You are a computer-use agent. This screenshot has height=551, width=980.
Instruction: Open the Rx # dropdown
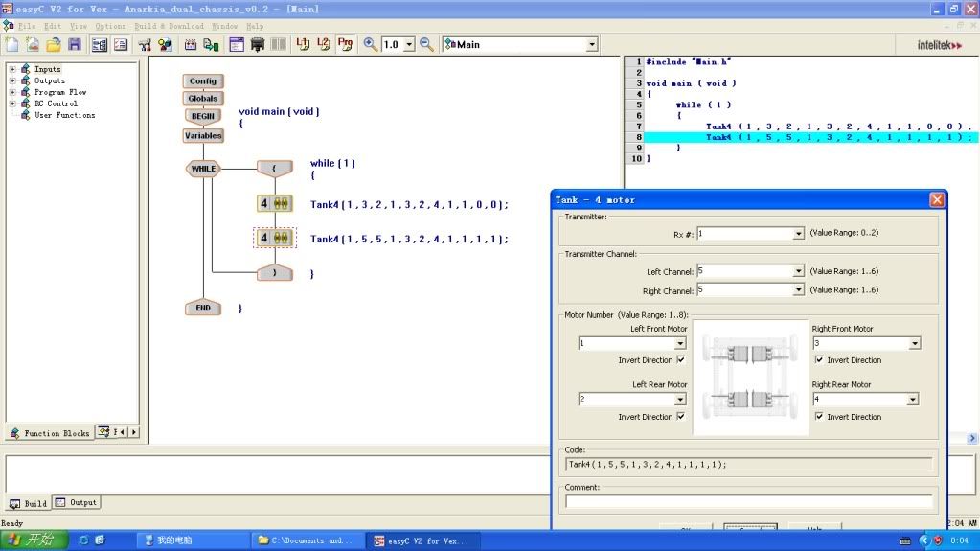[x=798, y=233]
